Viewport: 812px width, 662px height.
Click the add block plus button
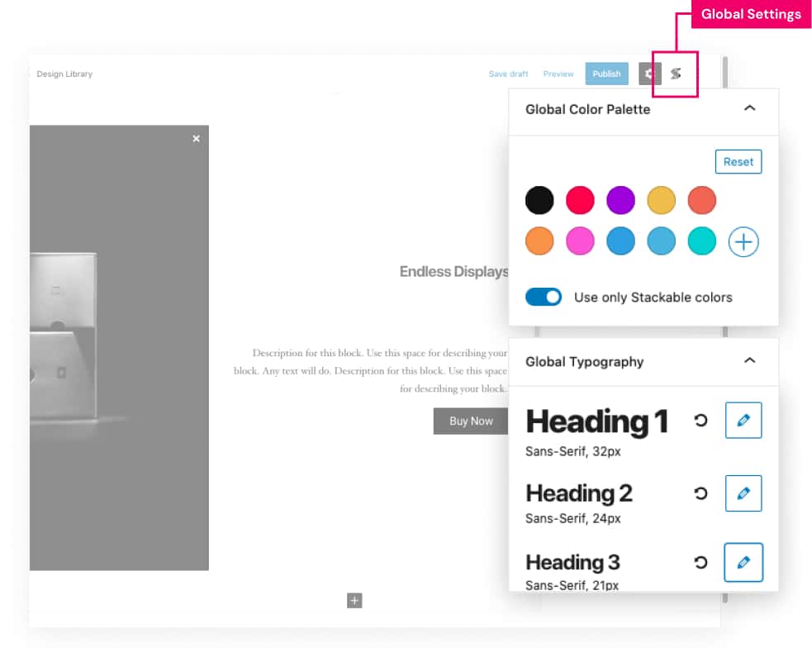pos(354,601)
